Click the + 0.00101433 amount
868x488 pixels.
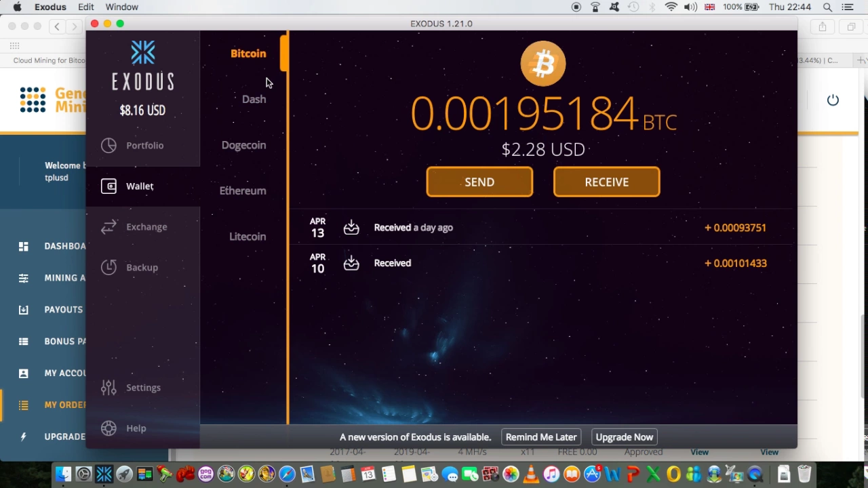(735, 263)
